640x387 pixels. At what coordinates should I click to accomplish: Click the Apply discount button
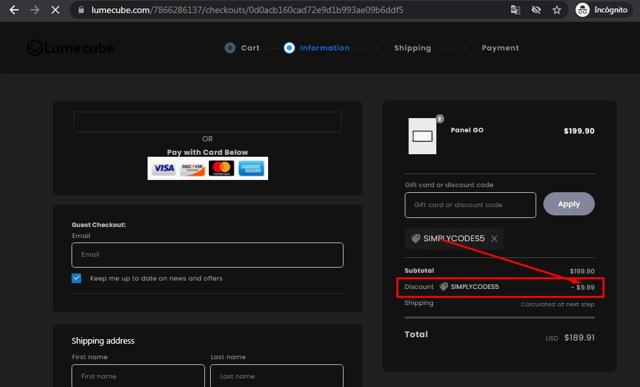pyautogui.click(x=569, y=204)
